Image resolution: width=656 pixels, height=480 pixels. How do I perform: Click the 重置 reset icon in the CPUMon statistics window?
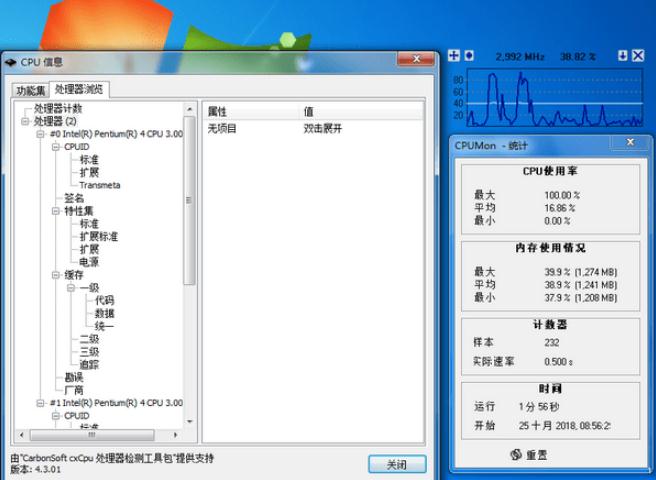(516, 454)
